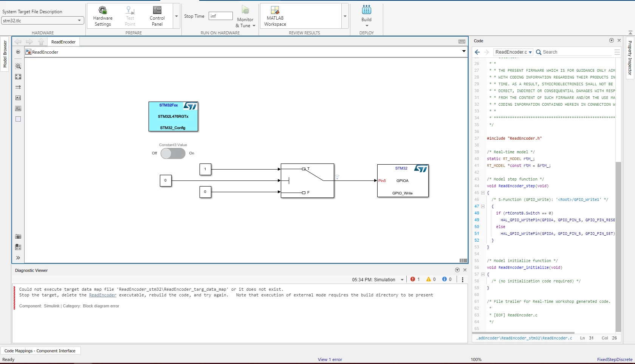
Task: Click ReadEncoder.c file path link
Action: tap(524, 338)
